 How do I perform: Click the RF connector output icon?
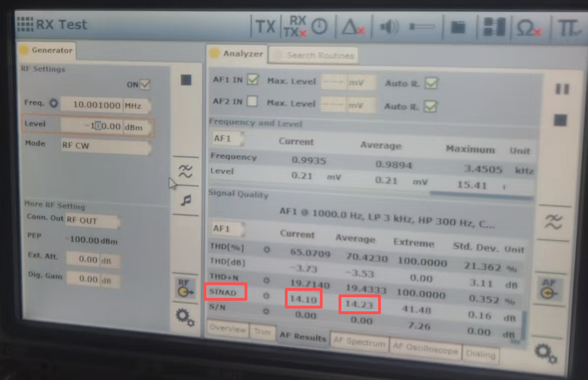tap(186, 288)
